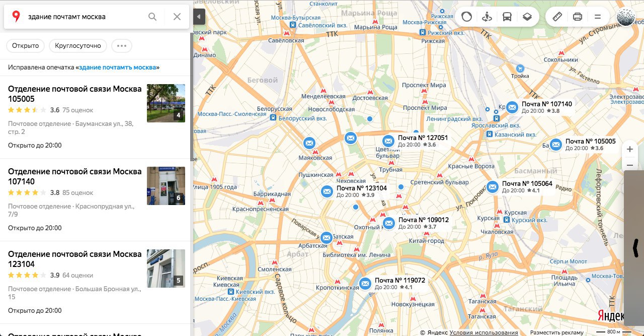Click the print map icon
Viewport: 644px width, 336px height.
[578, 17]
